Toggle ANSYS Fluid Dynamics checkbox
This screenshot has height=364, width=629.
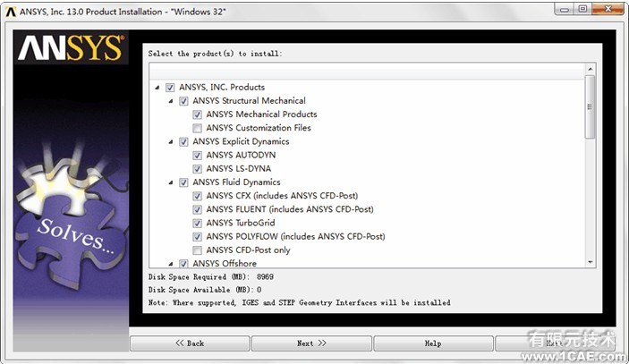(183, 182)
